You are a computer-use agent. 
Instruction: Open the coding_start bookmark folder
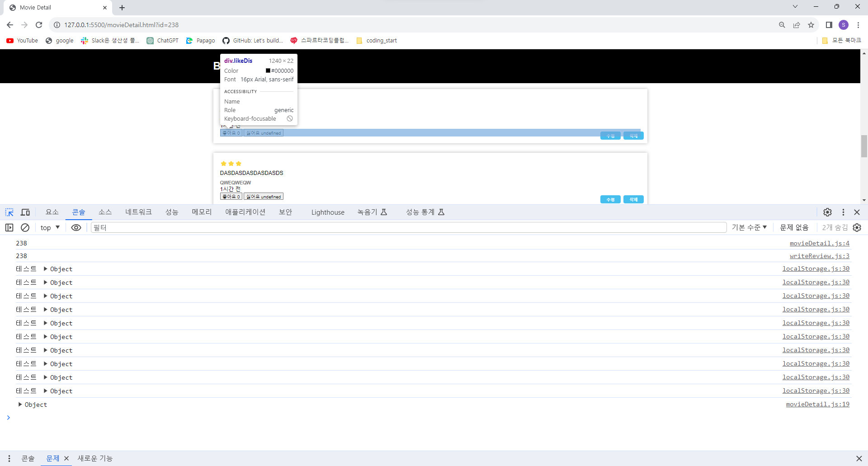[x=377, y=41]
